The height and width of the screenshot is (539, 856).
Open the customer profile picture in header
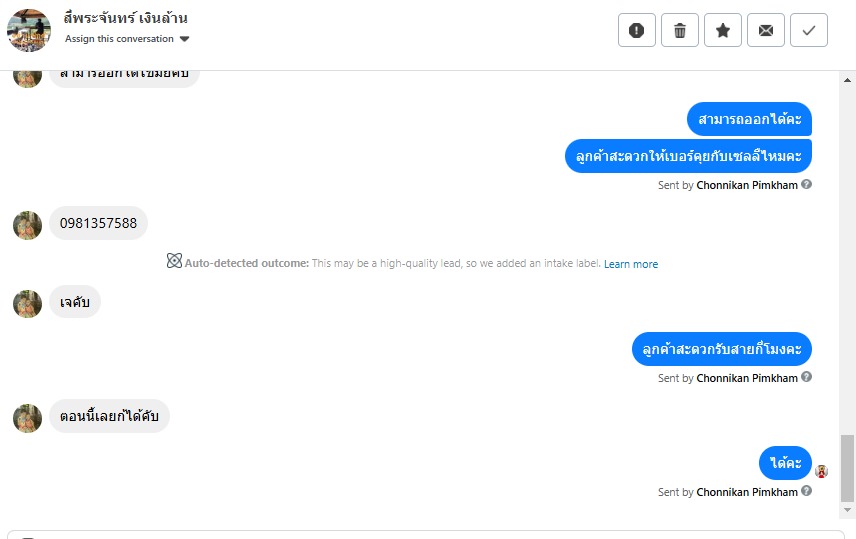click(29, 30)
